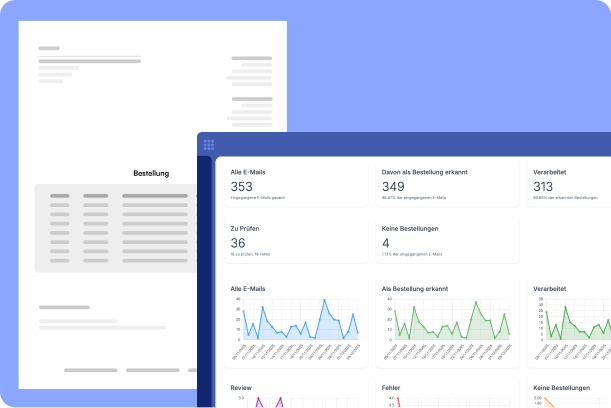Image resolution: width=611 pixels, height=408 pixels.
Task: Open the Davon als Bestellung erkannt card
Action: coord(446,185)
